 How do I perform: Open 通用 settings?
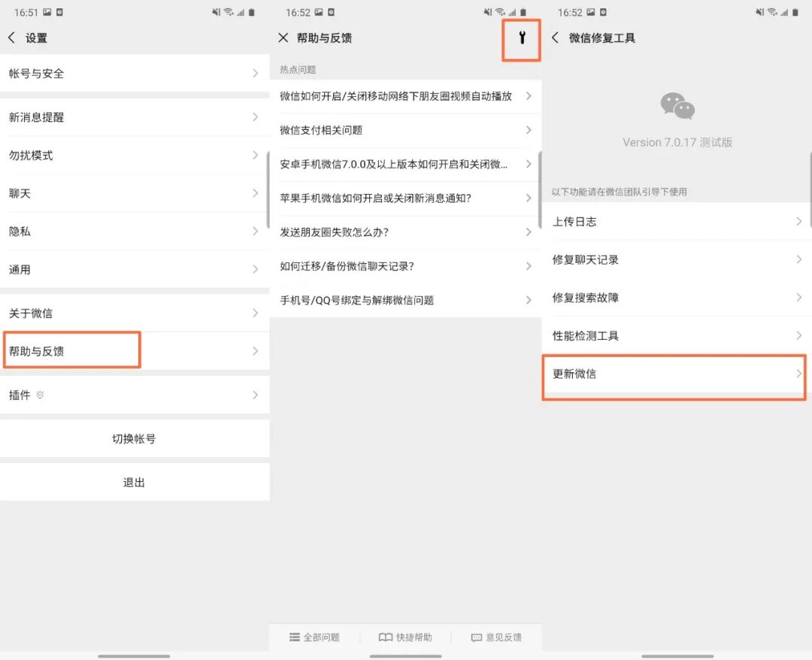[x=135, y=269]
